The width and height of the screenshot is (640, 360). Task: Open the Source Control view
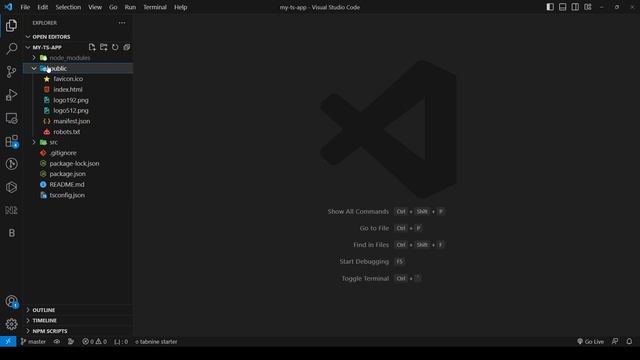coord(11,71)
